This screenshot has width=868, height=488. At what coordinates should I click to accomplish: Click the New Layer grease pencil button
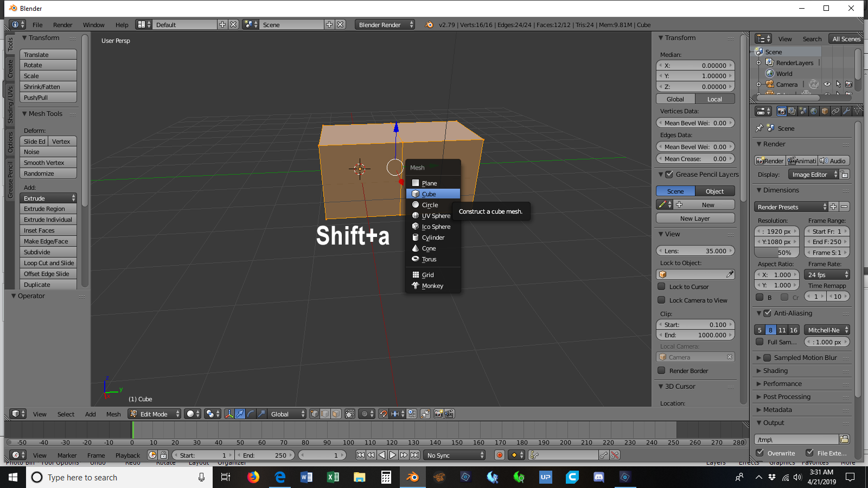[695, 218]
